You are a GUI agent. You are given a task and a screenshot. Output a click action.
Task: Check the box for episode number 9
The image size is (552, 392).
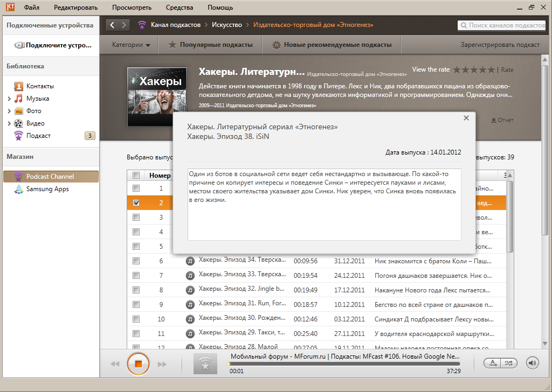(x=136, y=304)
